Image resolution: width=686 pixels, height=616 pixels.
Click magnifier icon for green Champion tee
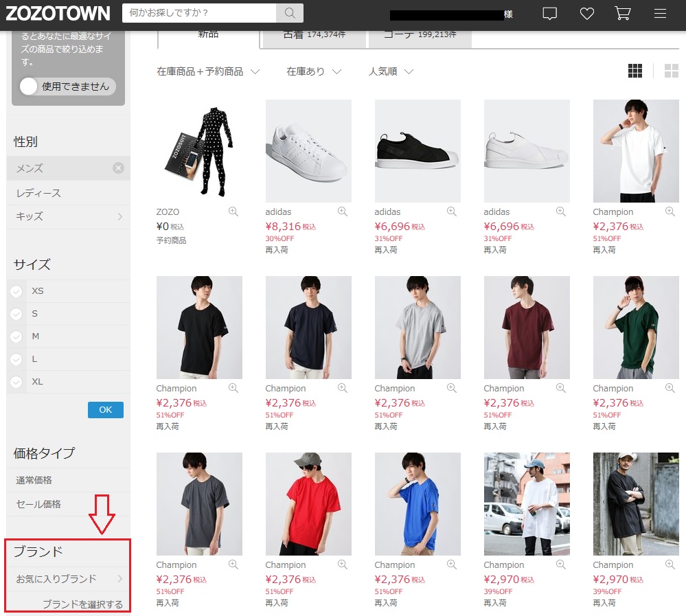click(x=670, y=388)
